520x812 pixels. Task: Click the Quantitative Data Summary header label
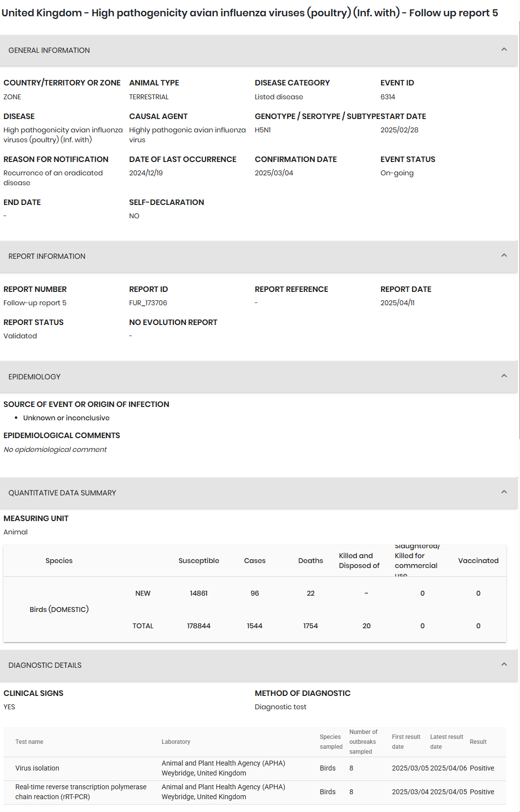pyautogui.click(x=62, y=493)
